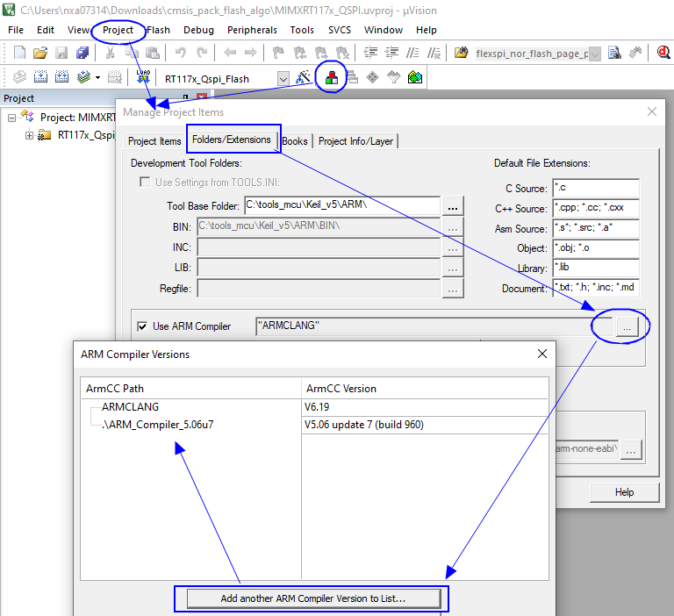
Task: Toggle the Use ARM Compiler checkbox
Action: 143,326
